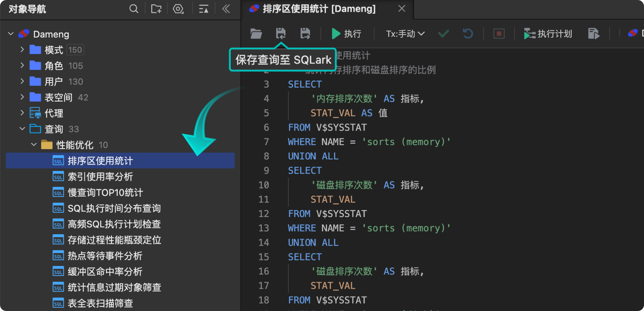Select the 查询 folder item
This screenshot has width=644, height=311.
[54, 129]
